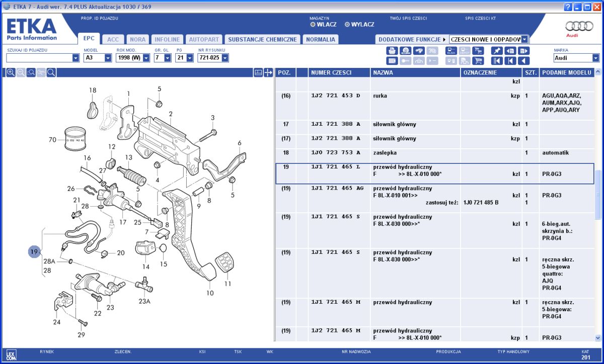Select the WLACZ magazyn radio button
Image resolution: width=604 pixels, height=364 pixels.
tap(313, 24)
